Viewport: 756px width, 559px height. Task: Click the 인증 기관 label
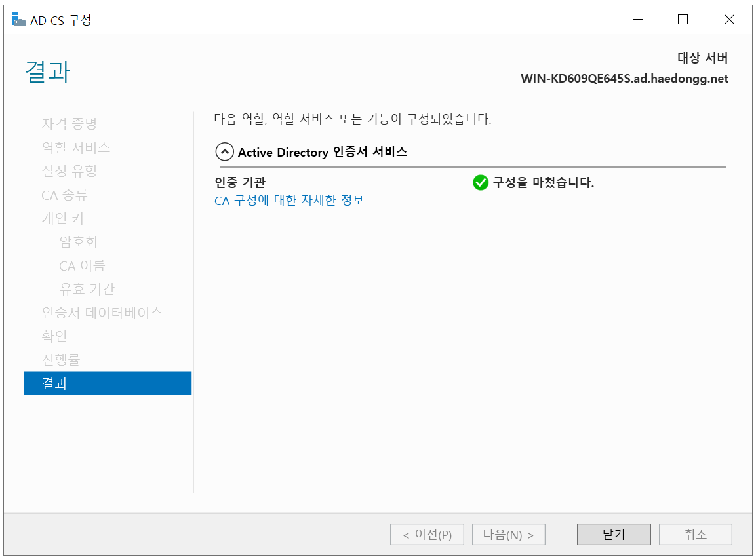240,183
